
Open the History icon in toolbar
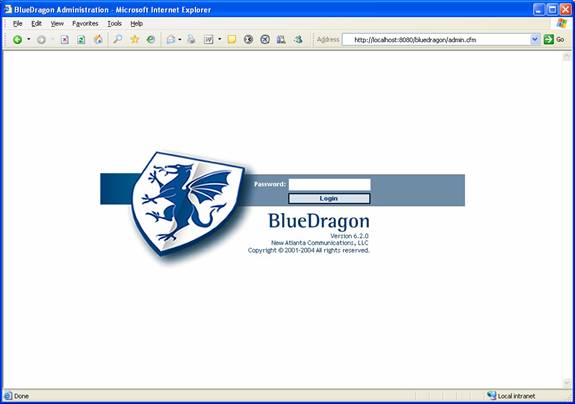pyautogui.click(x=151, y=39)
